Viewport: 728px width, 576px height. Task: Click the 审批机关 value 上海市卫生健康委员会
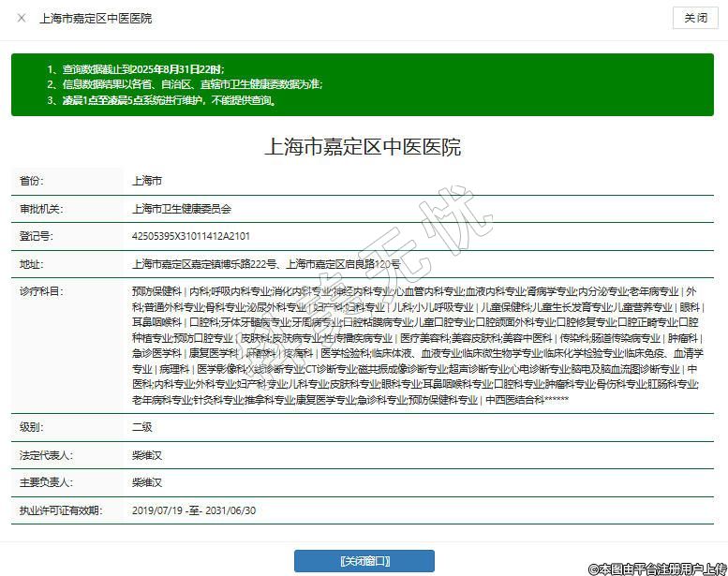(182, 209)
